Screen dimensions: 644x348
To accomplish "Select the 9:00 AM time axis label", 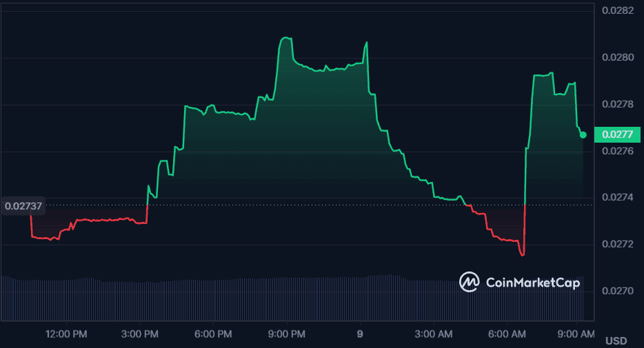I will pos(576,334).
